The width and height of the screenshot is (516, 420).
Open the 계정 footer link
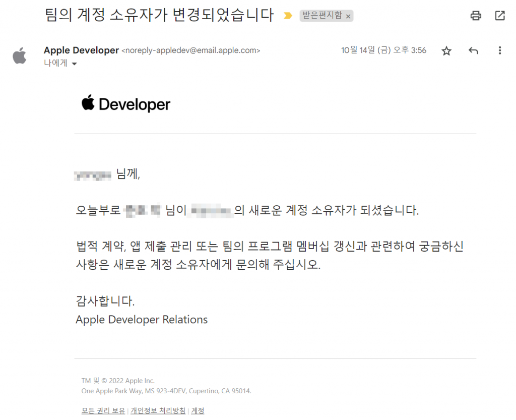click(198, 411)
